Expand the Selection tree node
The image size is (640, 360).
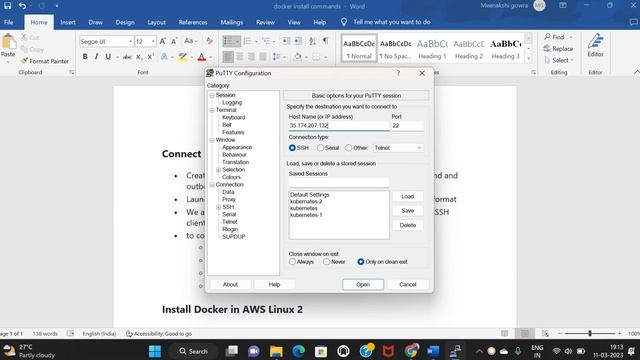coord(218,170)
